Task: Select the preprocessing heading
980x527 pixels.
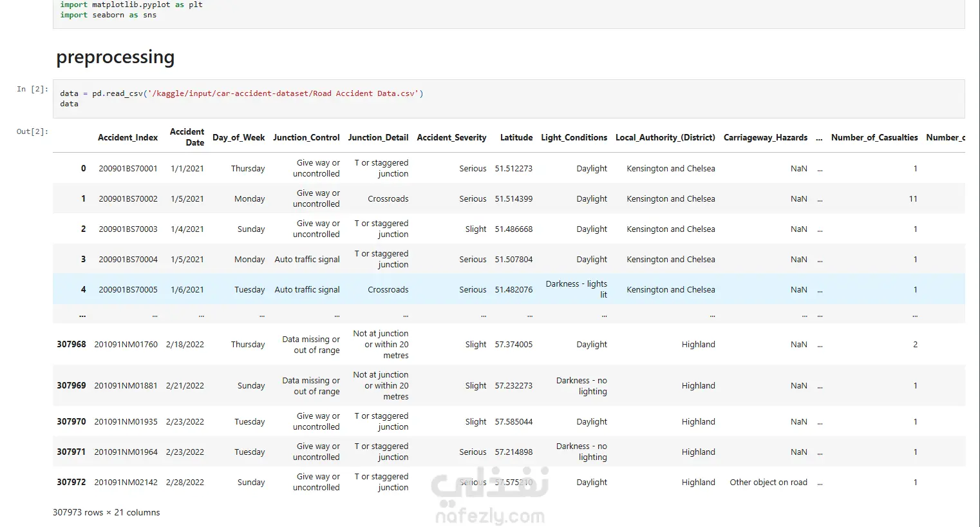Action: 115,57
